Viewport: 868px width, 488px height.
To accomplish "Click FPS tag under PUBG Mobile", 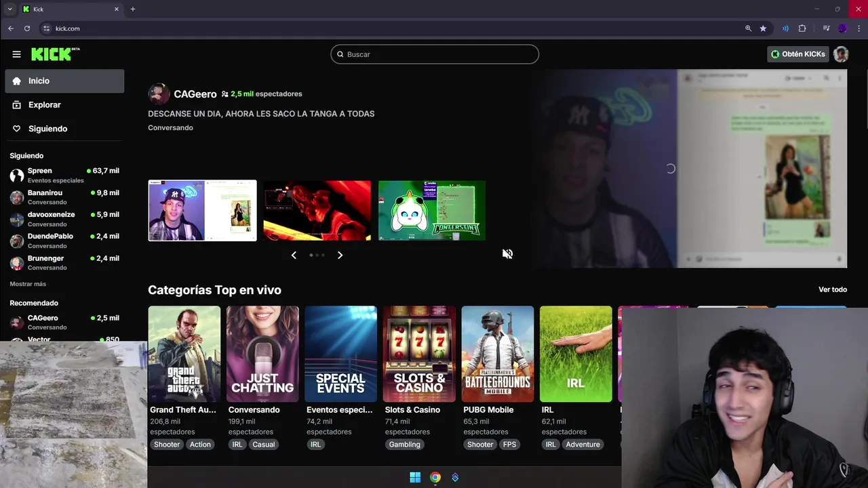I will tap(509, 445).
